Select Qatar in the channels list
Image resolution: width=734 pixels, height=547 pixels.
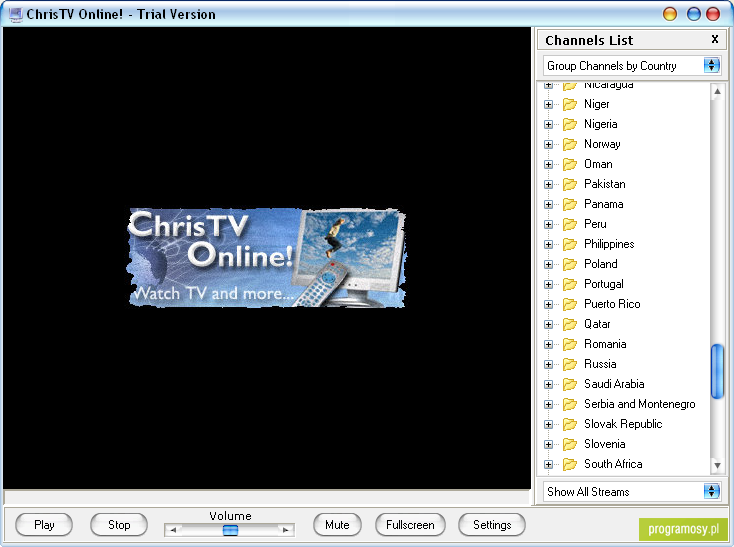(597, 324)
